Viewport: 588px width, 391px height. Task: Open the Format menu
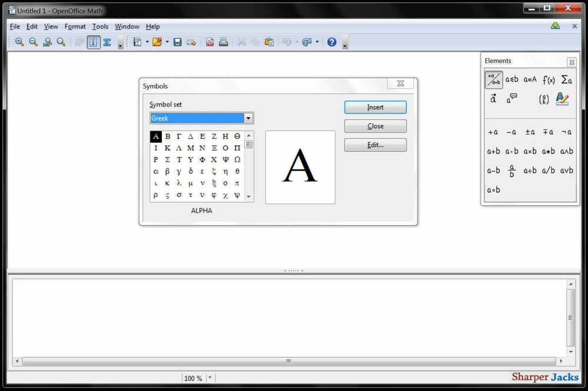pyautogui.click(x=75, y=26)
